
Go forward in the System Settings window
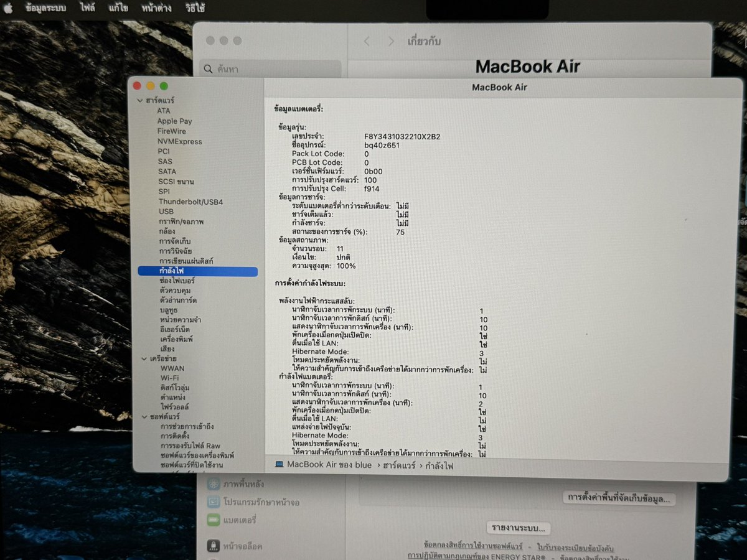[x=391, y=41]
